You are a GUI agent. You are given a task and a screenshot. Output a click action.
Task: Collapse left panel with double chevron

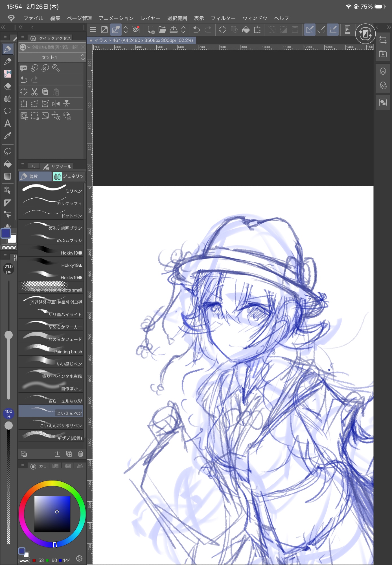pos(3,27)
